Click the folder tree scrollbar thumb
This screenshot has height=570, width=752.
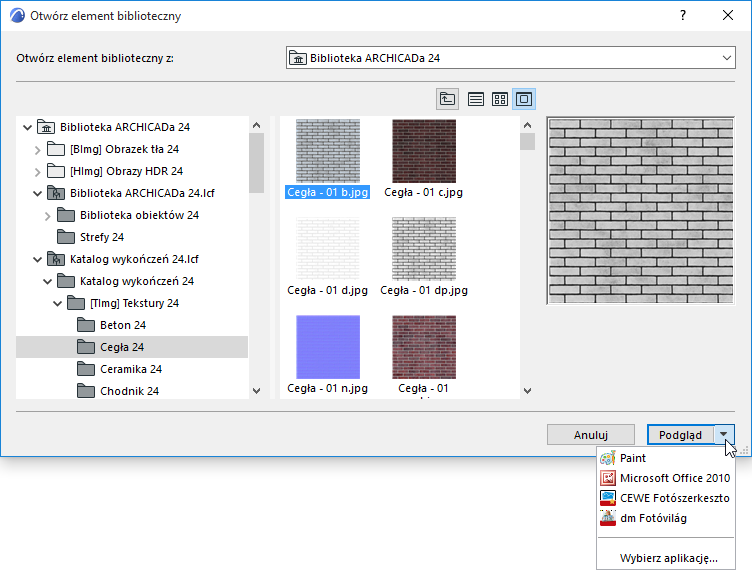coord(257,163)
